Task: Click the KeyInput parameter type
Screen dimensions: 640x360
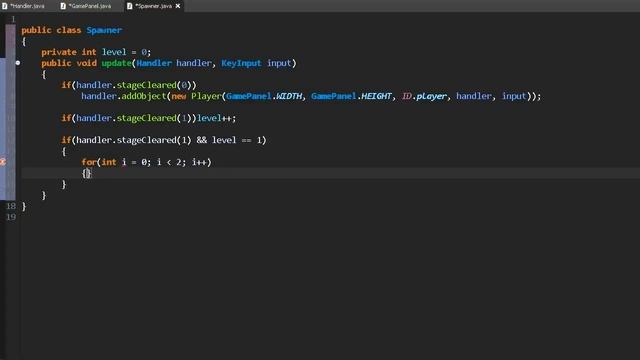Action: click(241, 63)
